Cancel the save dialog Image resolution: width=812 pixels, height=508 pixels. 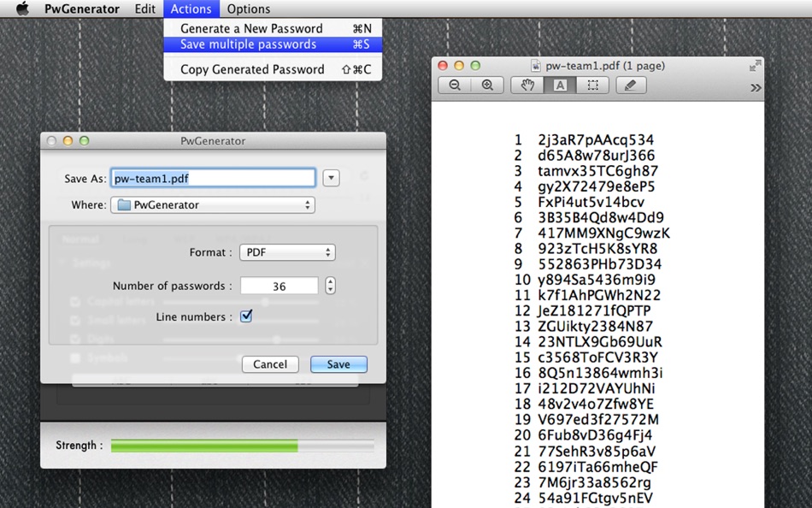[x=270, y=364]
